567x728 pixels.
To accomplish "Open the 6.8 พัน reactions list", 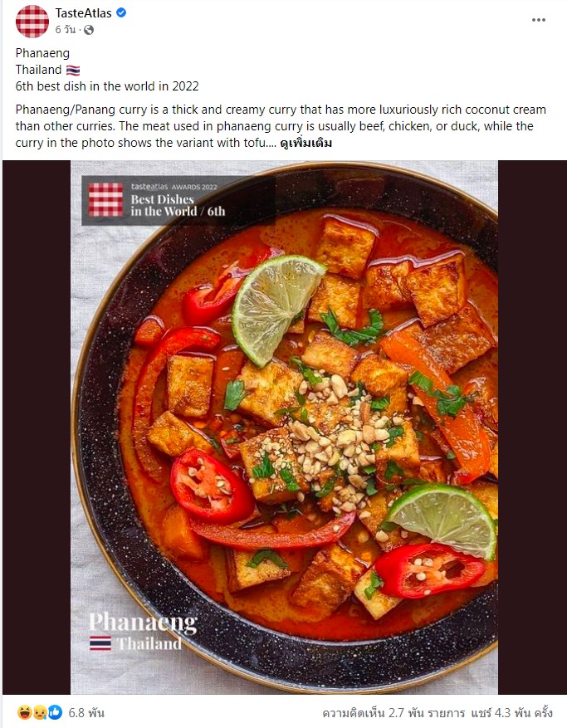I will 86,713.
